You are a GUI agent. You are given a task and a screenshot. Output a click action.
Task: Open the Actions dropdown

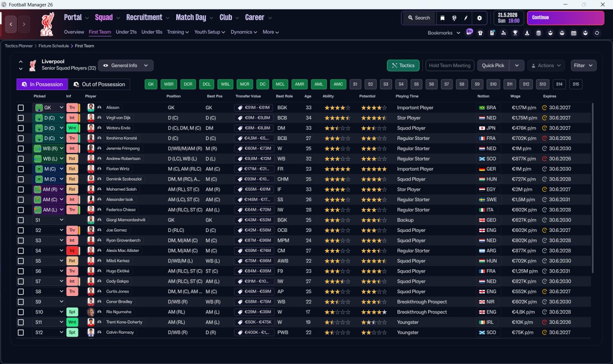tap(546, 66)
